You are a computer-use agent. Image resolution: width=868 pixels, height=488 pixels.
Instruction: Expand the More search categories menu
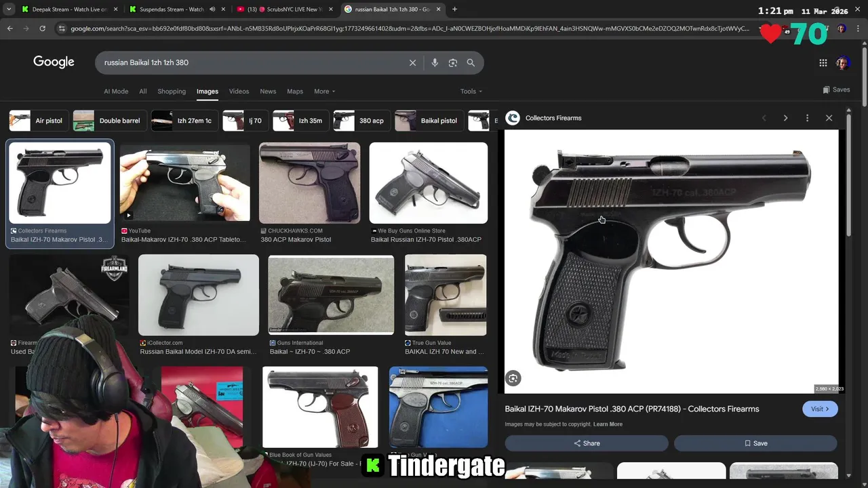pyautogui.click(x=324, y=91)
